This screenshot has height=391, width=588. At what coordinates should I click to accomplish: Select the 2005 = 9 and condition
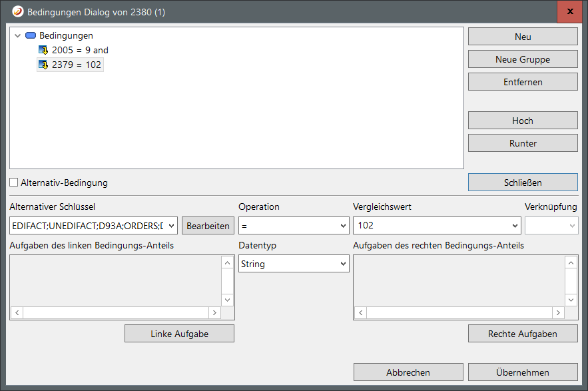coord(80,50)
